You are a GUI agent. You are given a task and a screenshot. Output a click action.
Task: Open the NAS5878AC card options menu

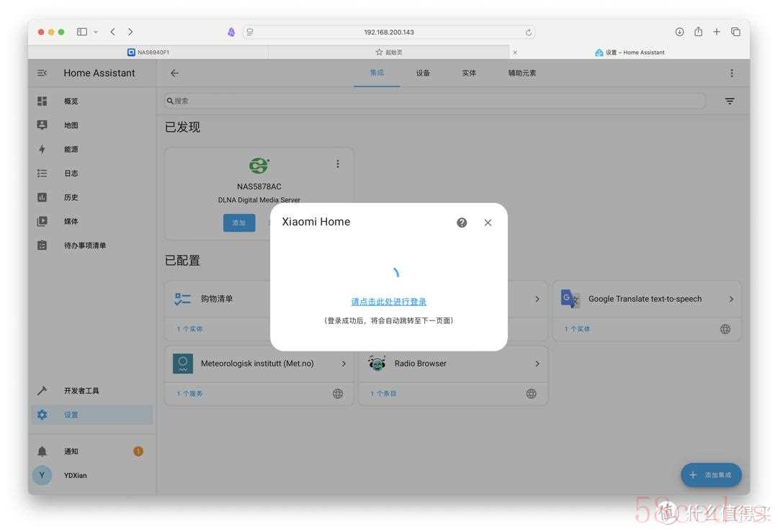pyautogui.click(x=337, y=163)
